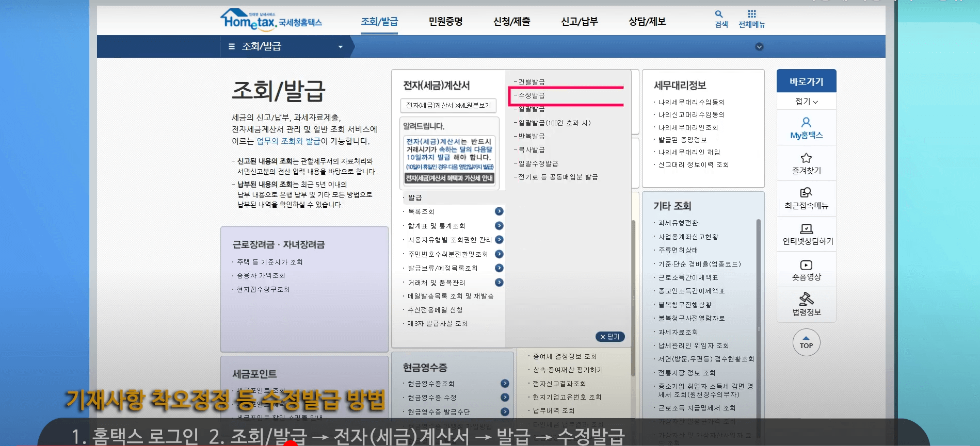Expand the 조회/발급 breadcrumb dropdown

coord(340,47)
